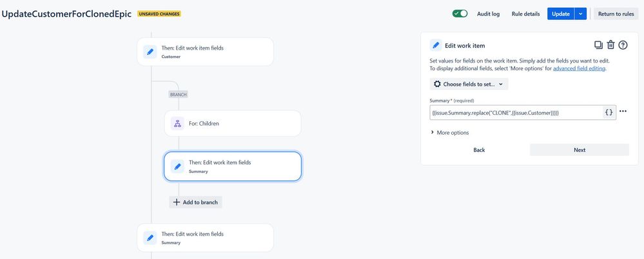Open the Audit log tab
Image resolution: width=644 pixels, height=259 pixels.
pyautogui.click(x=488, y=14)
